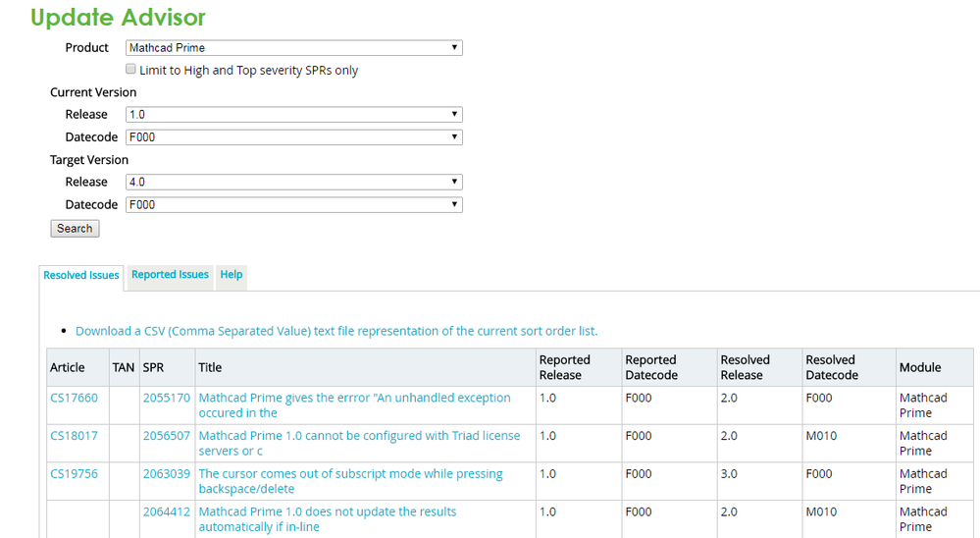Open the Help tab
980x538 pixels.
tap(232, 275)
